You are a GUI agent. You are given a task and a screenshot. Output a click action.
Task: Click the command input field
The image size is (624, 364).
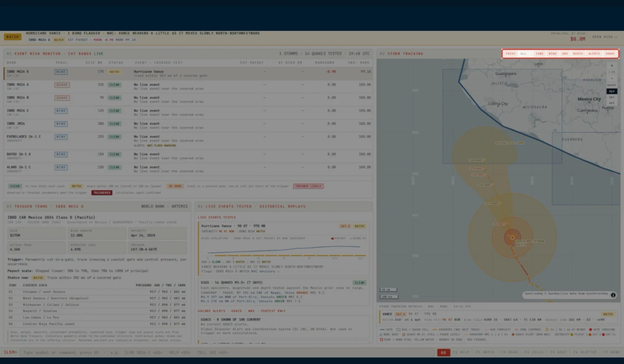pos(227,352)
